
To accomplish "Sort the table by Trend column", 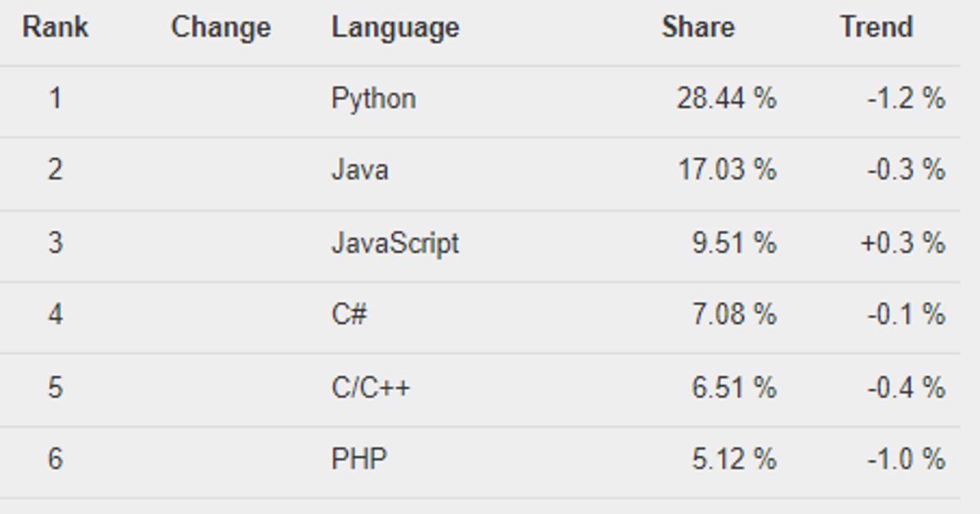I will 876,27.
